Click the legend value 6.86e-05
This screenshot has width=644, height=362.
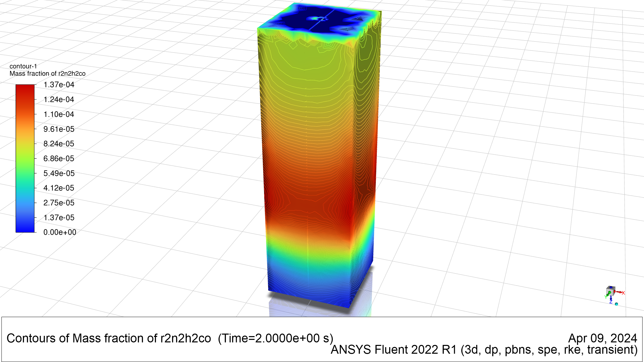tap(59, 159)
